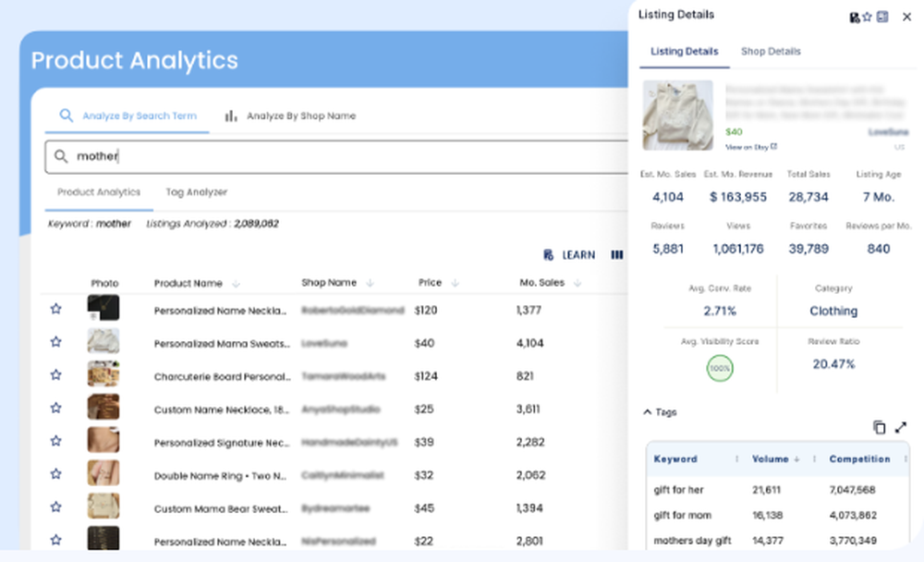Star the $22 Personalized Name Necklace row
The image size is (924, 562).
56,540
